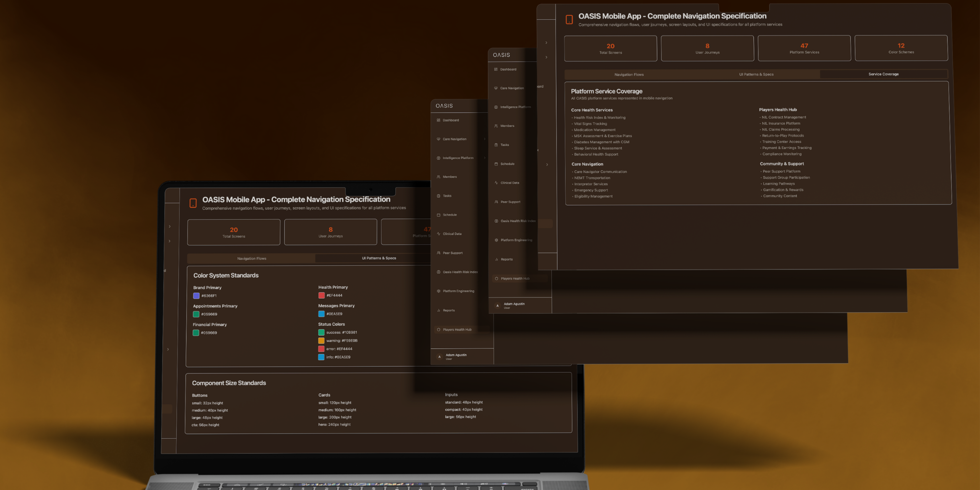Screen dimensions: 980x490
Task: Click Dashboard grid icon in leftmost OASIS sidebar
Action: pos(438,120)
